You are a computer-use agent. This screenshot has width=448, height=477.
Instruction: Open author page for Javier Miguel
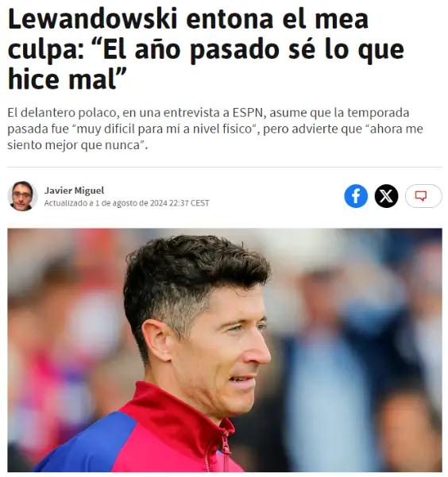pos(74,190)
